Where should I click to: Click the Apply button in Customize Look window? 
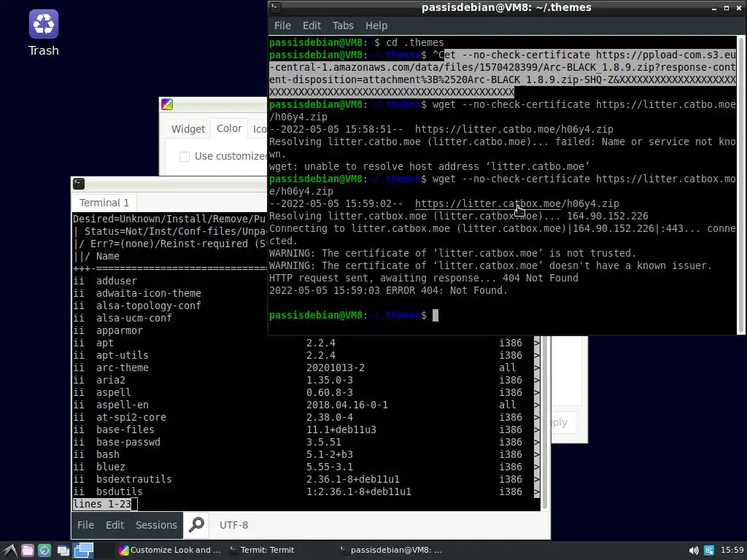(565, 422)
